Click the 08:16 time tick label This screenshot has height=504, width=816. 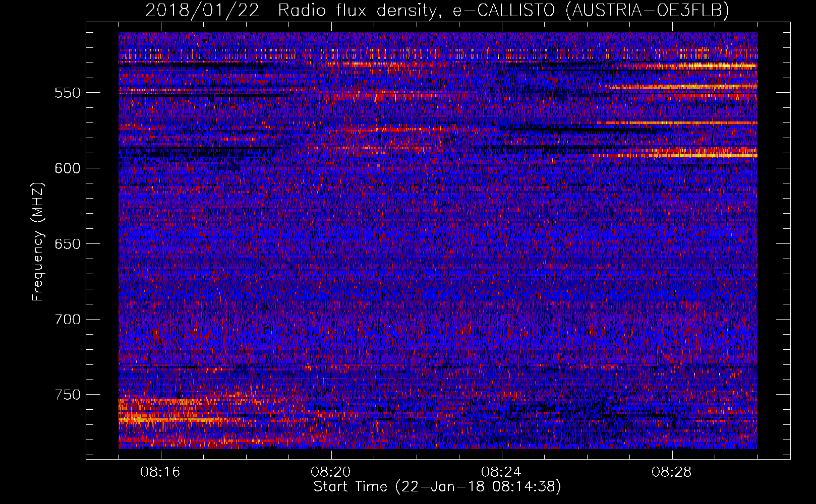160,472
